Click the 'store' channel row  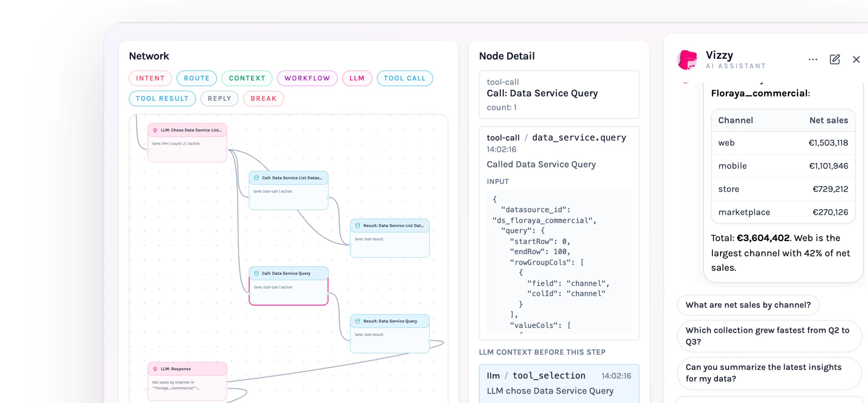coord(783,189)
